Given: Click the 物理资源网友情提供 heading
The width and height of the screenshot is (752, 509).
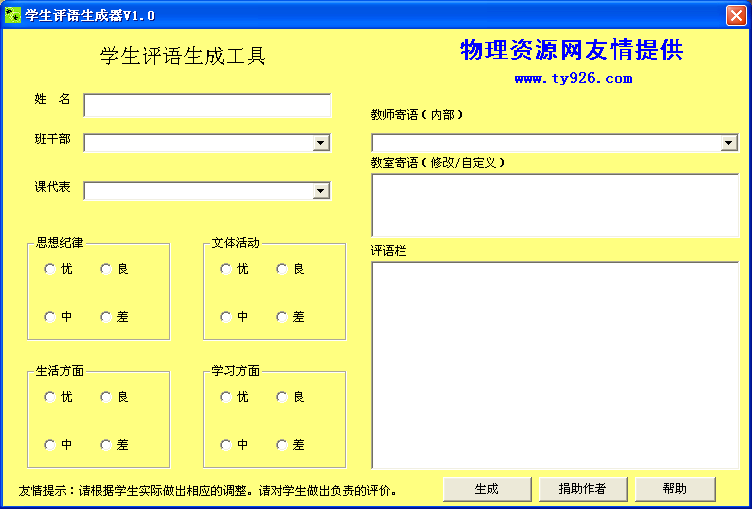Looking at the screenshot, I should click(x=572, y=50).
